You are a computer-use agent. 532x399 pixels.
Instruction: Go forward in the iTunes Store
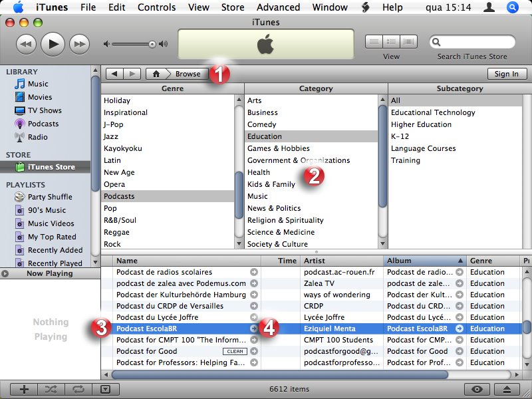pyautogui.click(x=132, y=74)
